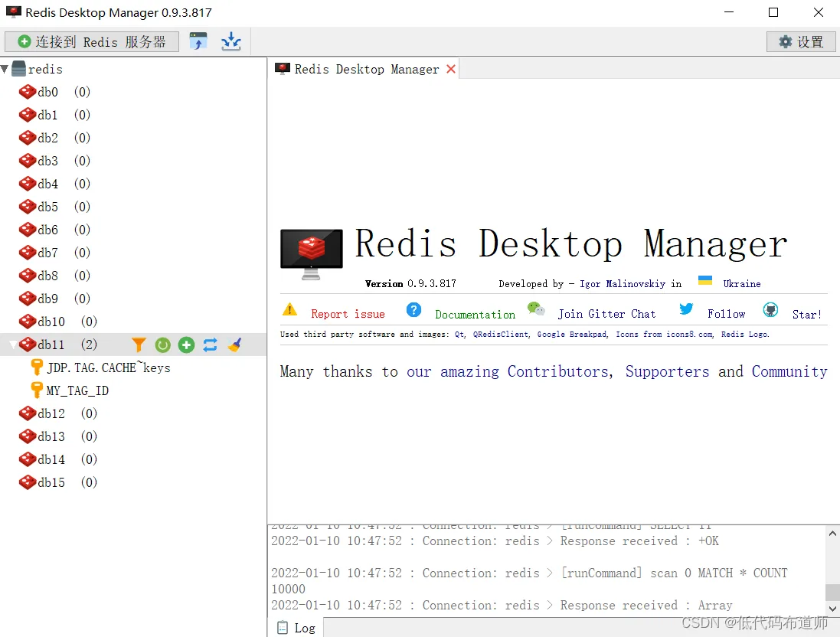
Task: Click the connect to Redis server button
Action: (x=92, y=42)
